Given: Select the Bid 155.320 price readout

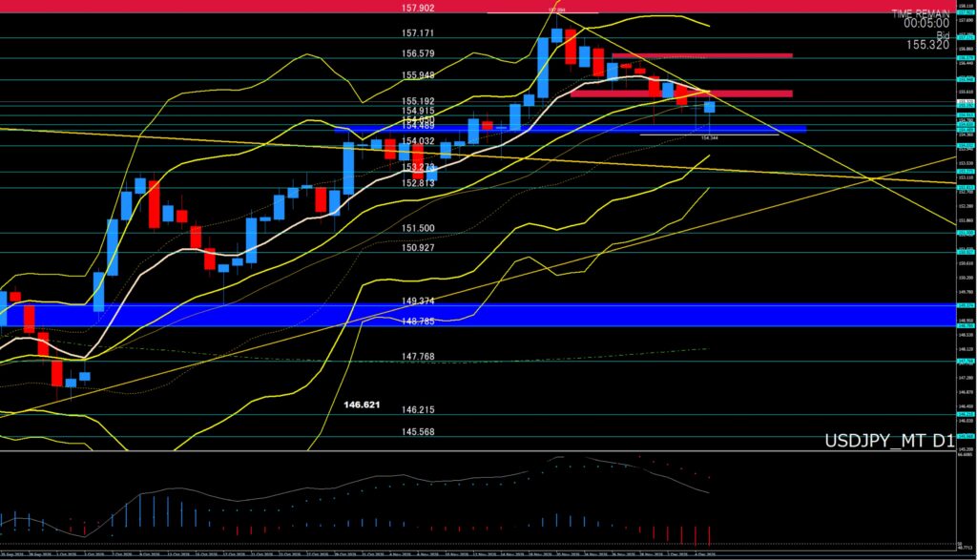Looking at the screenshot, I should tap(926, 44).
